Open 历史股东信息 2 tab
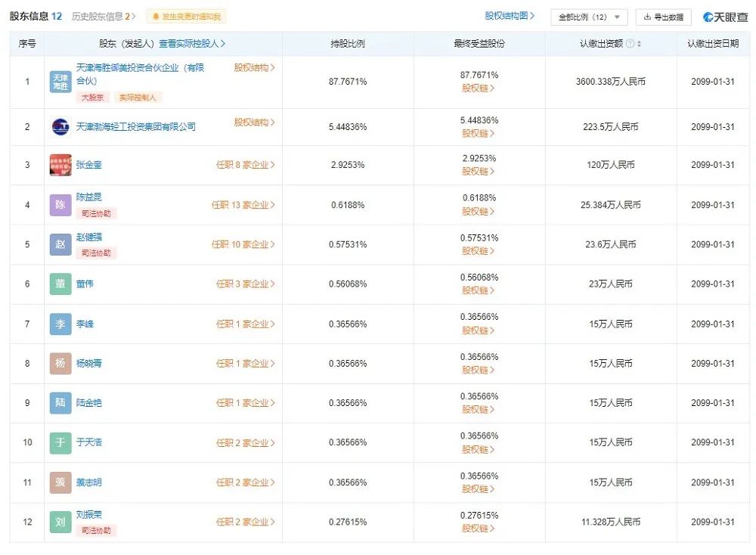756x555 pixels. (x=103, y=17)
